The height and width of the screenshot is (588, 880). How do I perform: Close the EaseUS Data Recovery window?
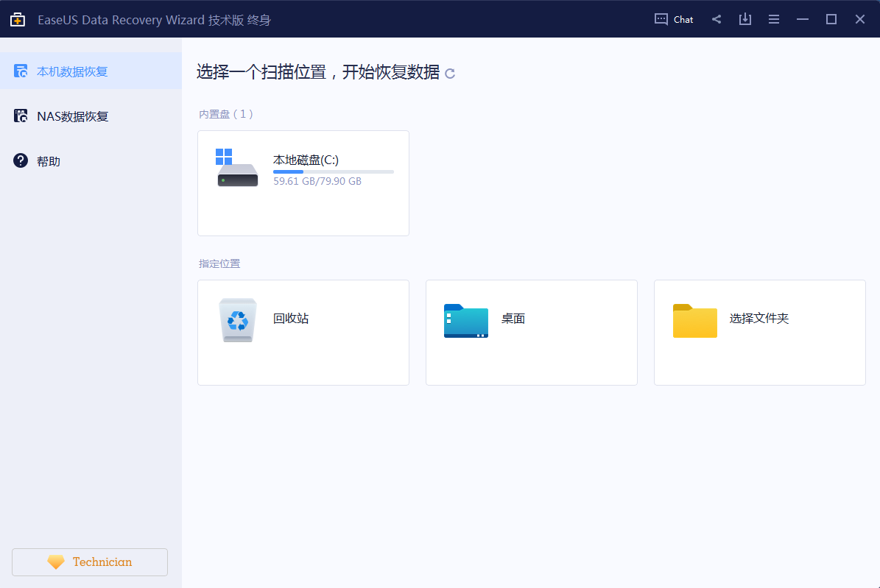[x=860, y=20]
